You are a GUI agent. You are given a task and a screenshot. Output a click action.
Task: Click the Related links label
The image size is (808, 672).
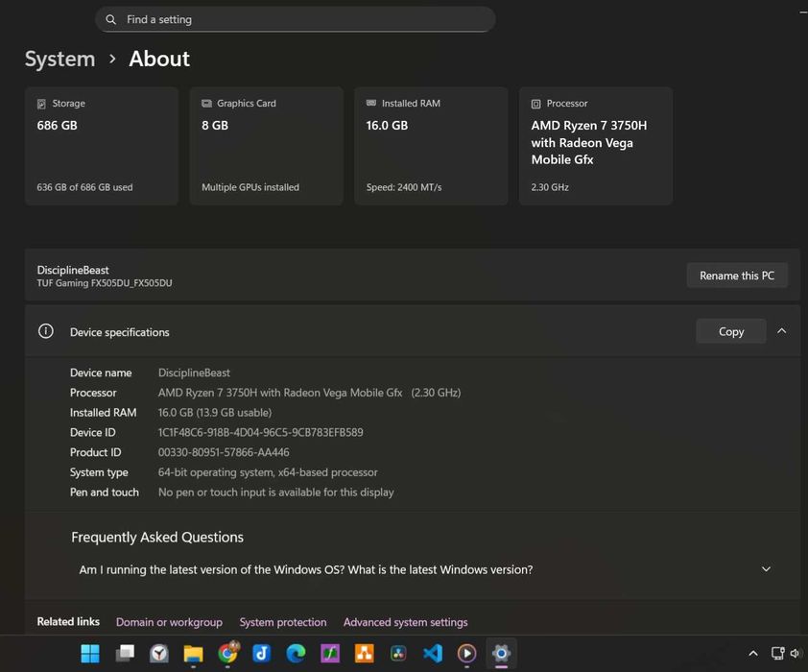68,621
